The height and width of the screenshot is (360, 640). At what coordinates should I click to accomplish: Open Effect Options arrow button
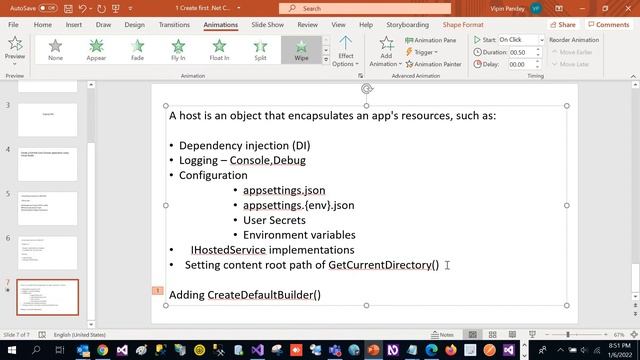(x=345, y=51)
